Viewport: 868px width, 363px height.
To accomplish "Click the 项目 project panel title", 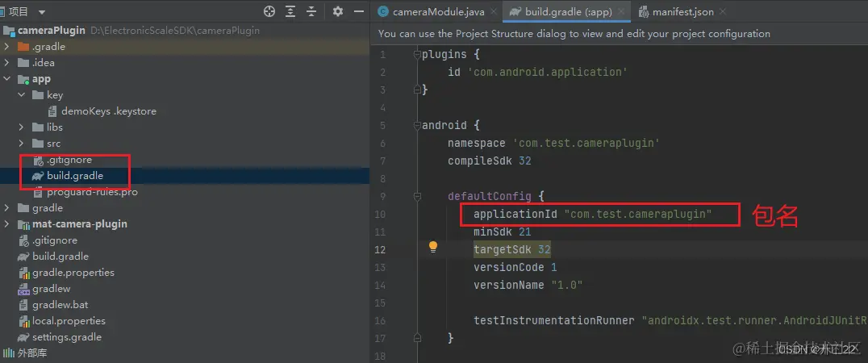I will click(x=19, y=11).
